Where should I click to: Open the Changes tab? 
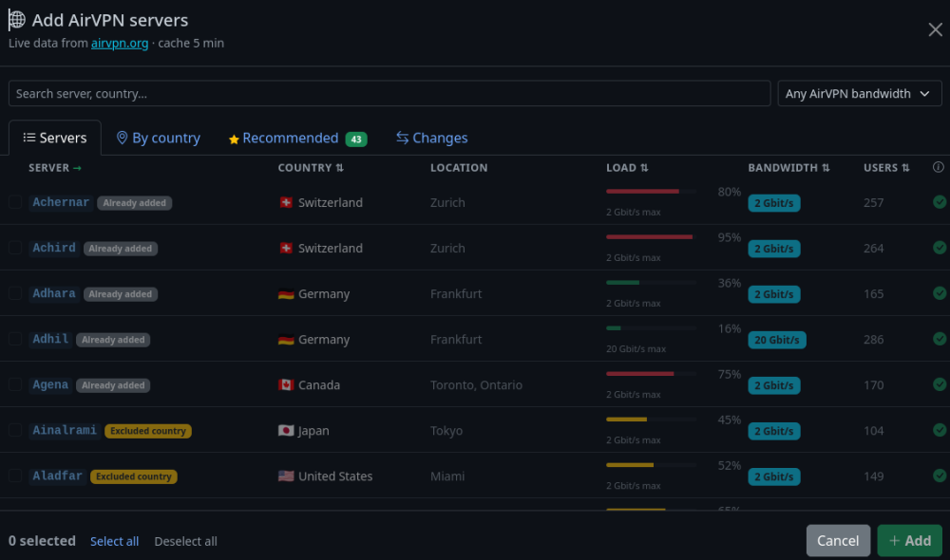(x=432, y=138)
